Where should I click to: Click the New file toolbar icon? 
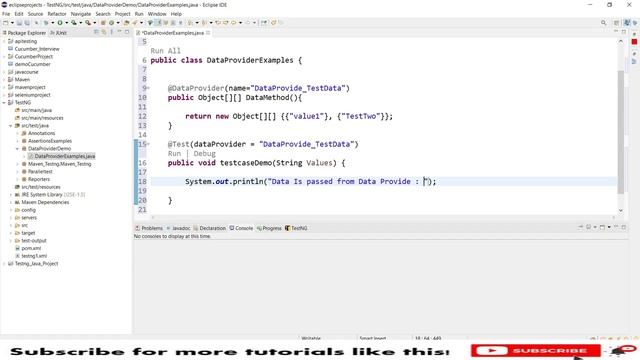(6, 23)
